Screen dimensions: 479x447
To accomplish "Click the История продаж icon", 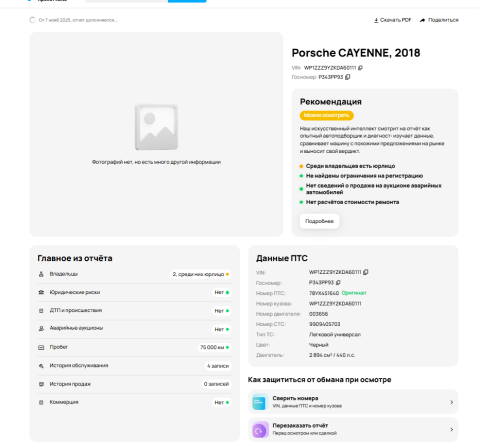I will [x=41, y=384].
